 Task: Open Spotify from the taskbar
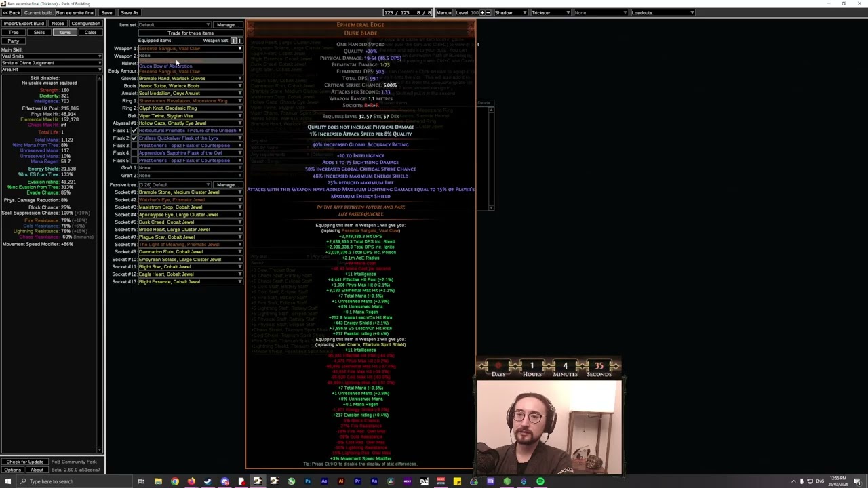[540, 481]
